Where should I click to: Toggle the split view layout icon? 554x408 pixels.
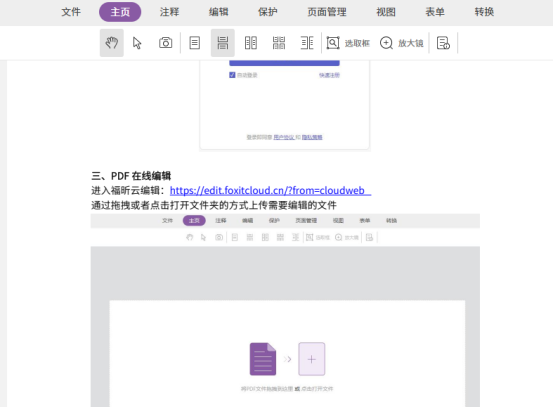tap(307, 43)
